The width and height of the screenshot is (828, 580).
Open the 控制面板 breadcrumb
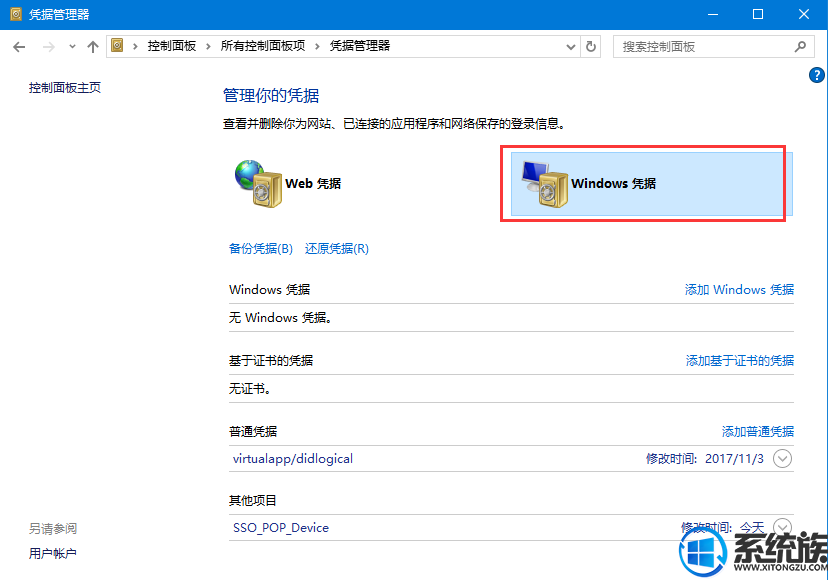pos(172,46)
